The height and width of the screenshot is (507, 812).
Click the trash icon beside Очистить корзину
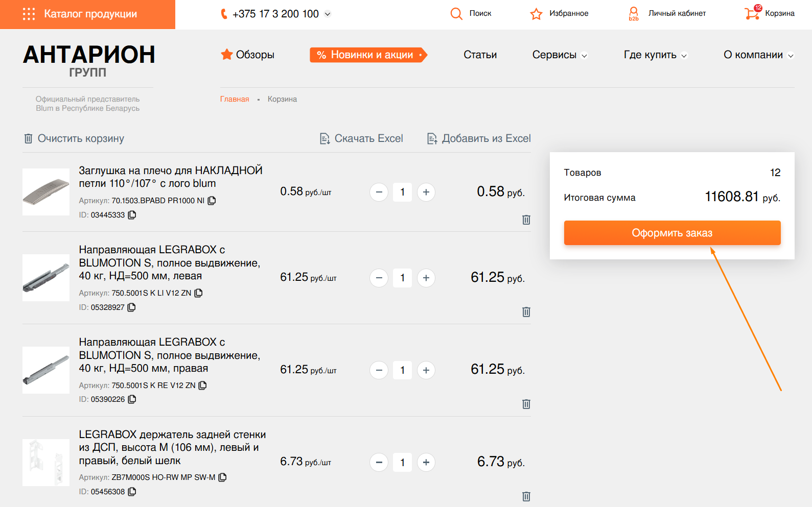coord(28,138)
